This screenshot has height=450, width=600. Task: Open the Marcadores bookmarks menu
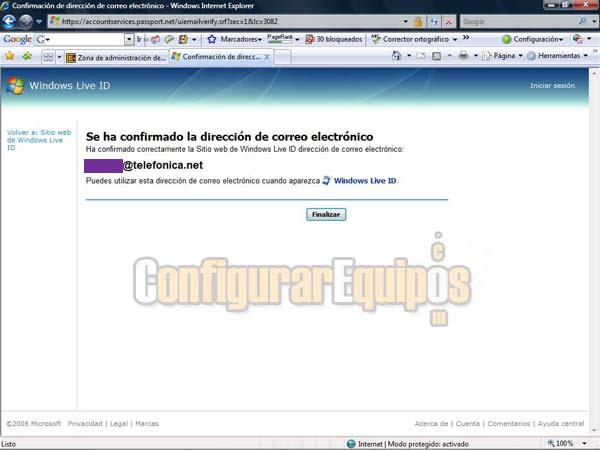click(235, 39)
